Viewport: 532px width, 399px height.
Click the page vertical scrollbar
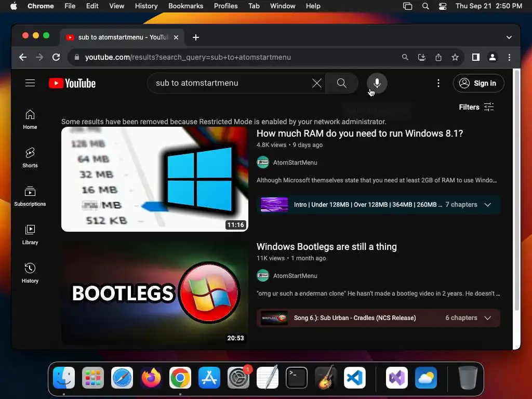pos(516,190)
